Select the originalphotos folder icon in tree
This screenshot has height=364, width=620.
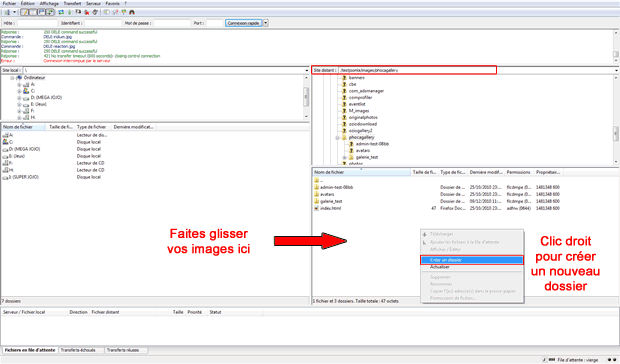344,118
